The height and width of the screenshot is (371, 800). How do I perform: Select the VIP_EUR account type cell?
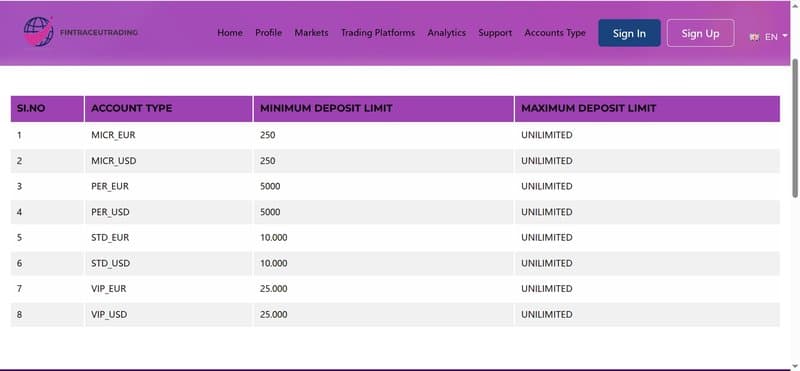click(168, 289)
